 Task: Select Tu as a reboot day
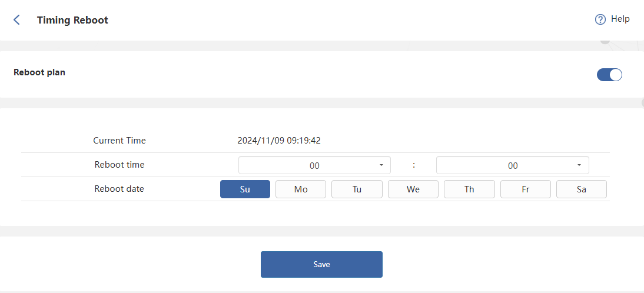coord(357,189)
